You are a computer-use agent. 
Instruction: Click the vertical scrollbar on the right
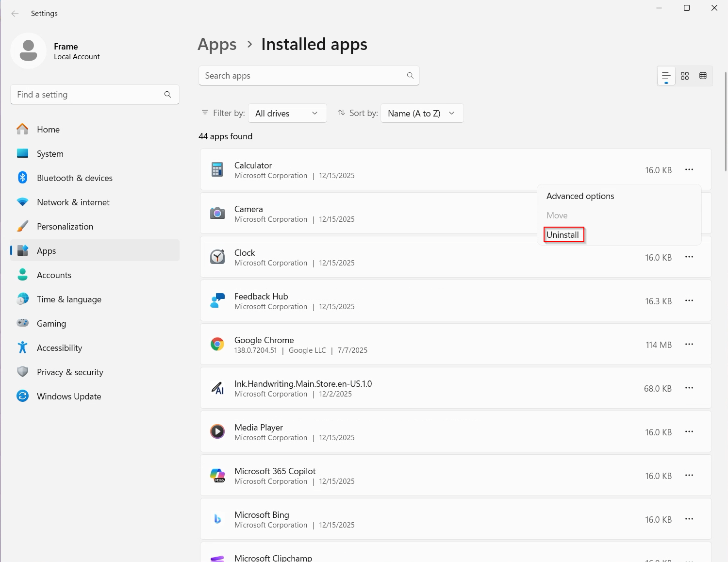(x=726, y=121)
